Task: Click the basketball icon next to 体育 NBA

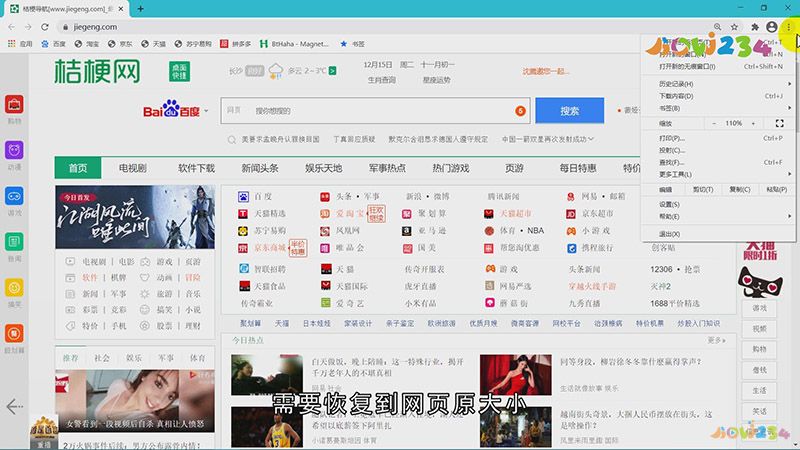Action: pyautogui.click(x=489, y=231)
